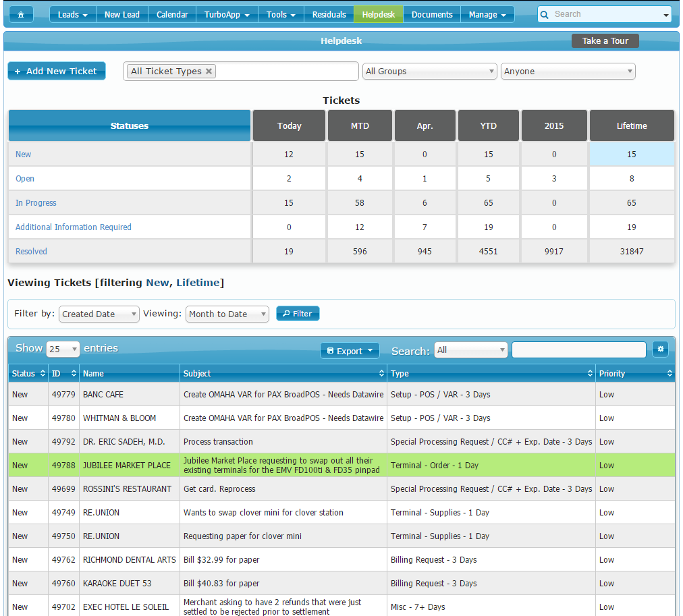Select WHITMAN & BLOOM ticket row
The height and width of the screenshot is (616, 683).
341,418
